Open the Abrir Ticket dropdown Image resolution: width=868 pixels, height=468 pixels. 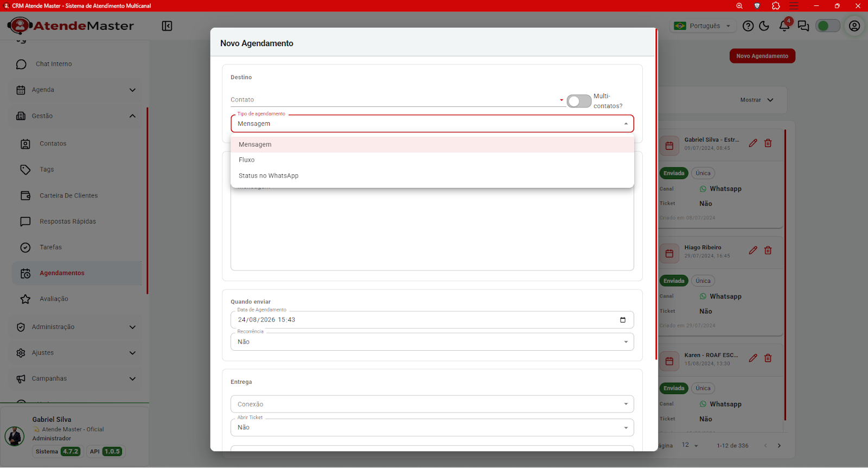coord(432,428)
